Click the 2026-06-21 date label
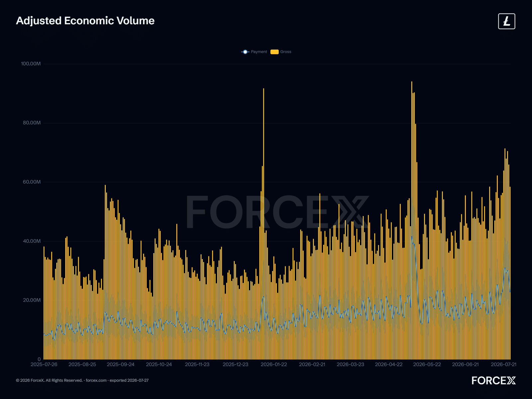 (465, 364)
